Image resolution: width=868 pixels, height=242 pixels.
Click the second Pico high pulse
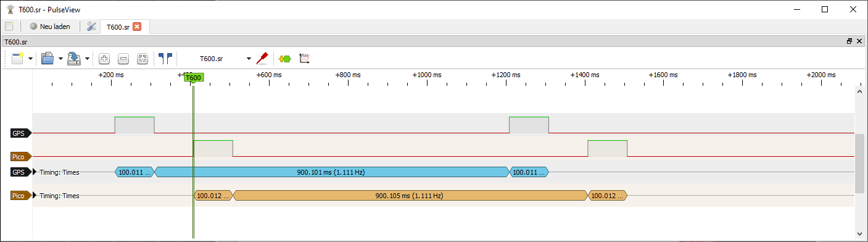point(608,148)
